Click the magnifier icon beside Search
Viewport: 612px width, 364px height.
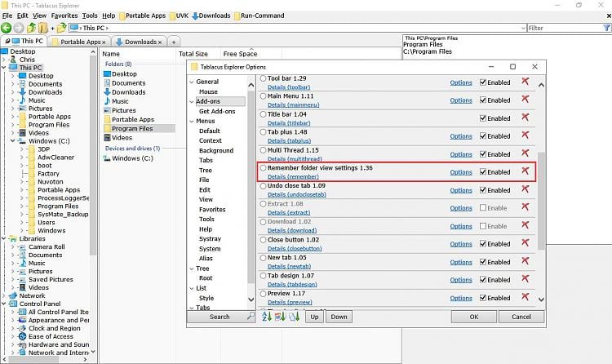click(x=251, y=316)
